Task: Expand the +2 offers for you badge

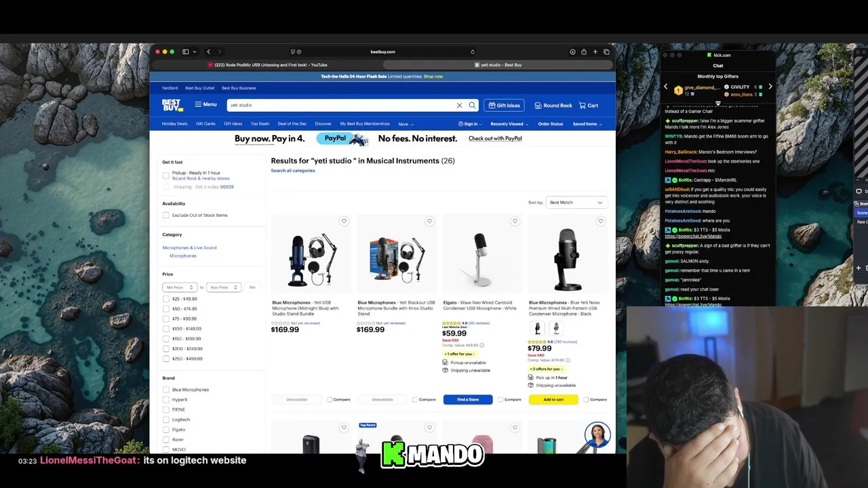Action: pyautogui.click(x=547, y=369)
